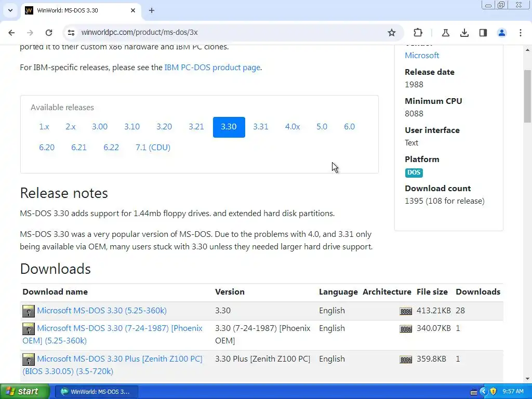Select the 3.10 release
Screen dimensions: 532x399
coord(132,127)
